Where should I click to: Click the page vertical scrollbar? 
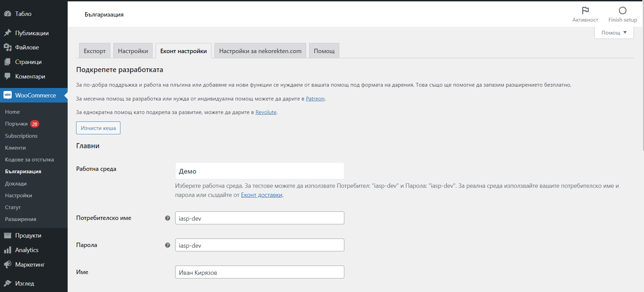point(643,76)
